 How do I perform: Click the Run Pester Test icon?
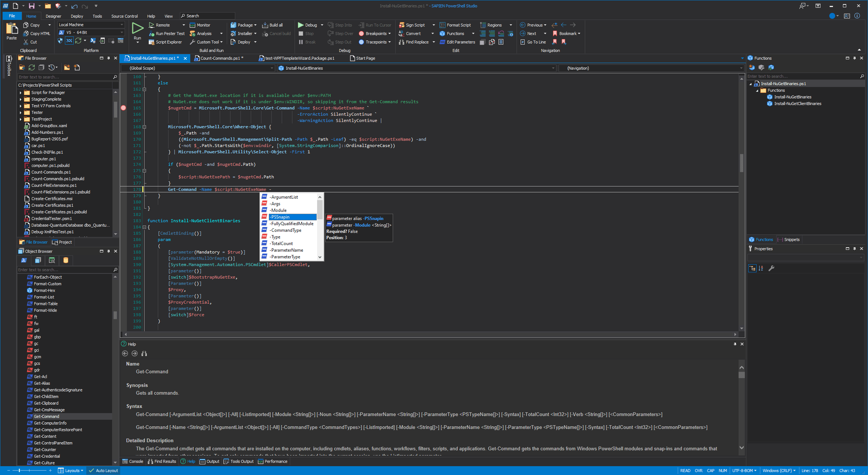click(152, 34)
